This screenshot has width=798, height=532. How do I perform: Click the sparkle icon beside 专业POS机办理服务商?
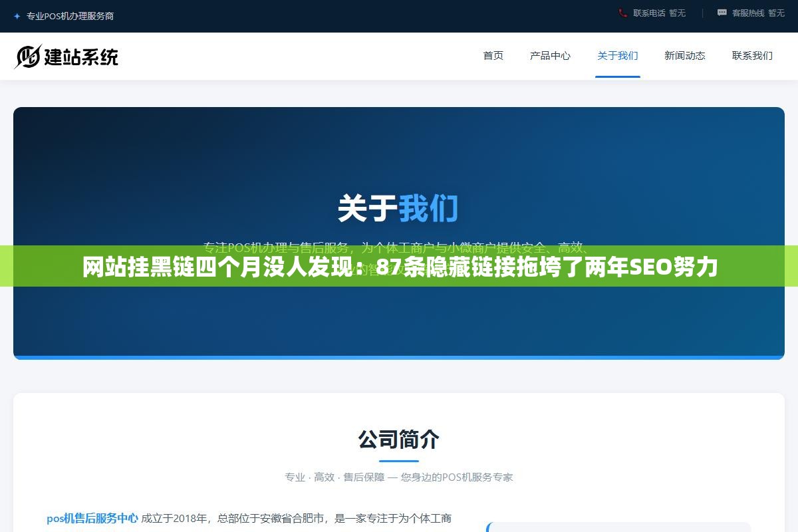[17, 16]
